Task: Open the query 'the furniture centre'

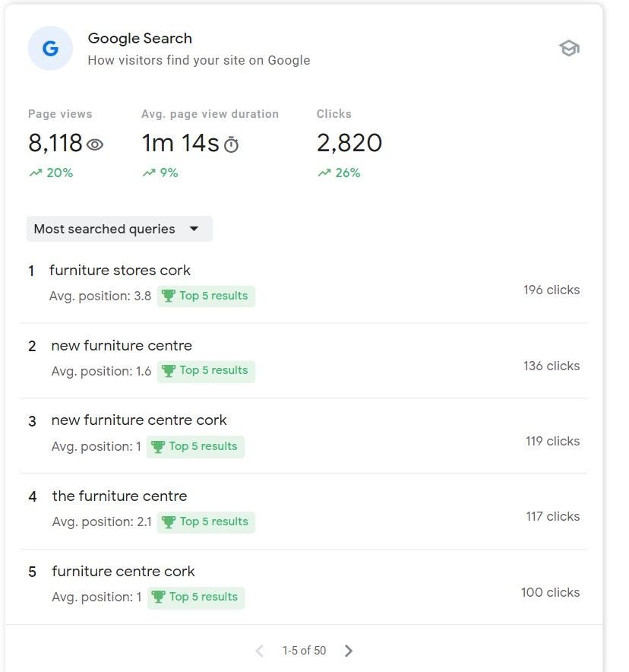Action: (119, 496)
